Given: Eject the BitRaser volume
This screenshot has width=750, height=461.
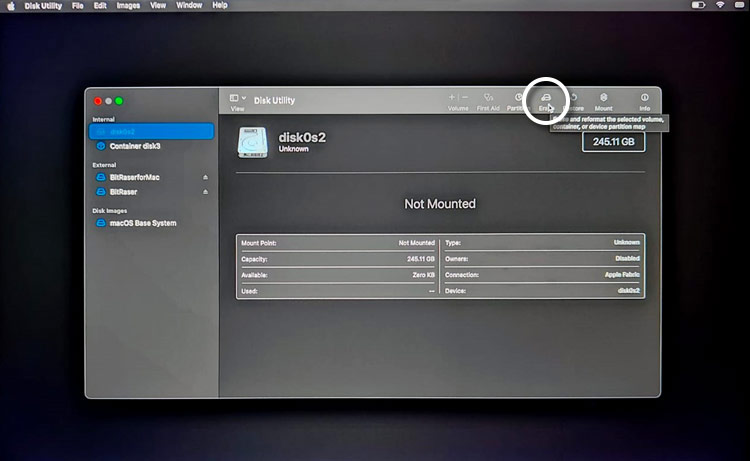Looking at the screenshot, I should (x=205, y=192).
